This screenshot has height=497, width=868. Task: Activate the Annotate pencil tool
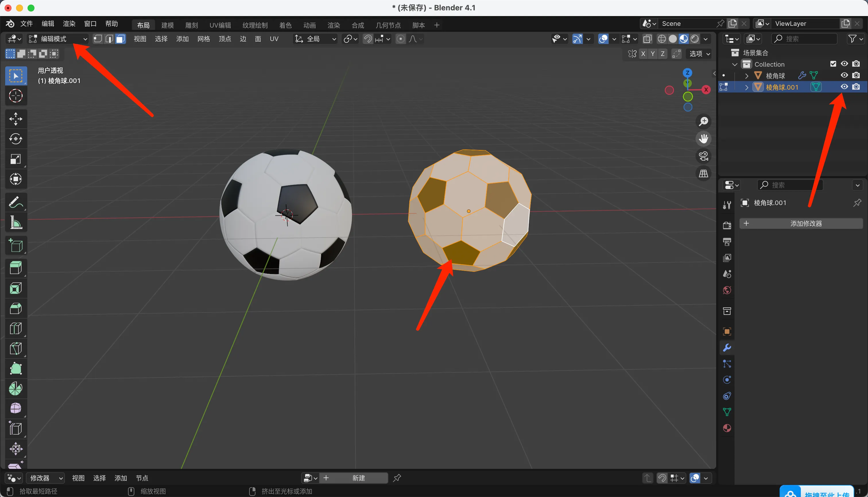16,203
